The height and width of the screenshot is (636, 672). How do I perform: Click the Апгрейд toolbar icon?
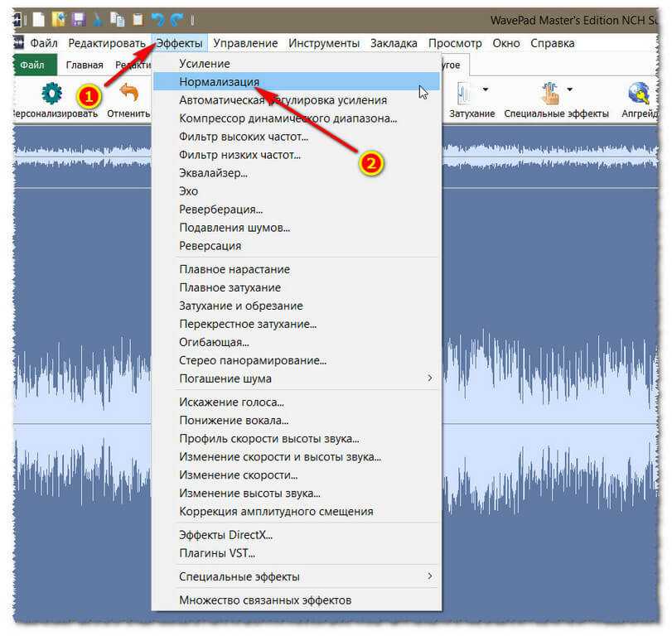pyautogui.click(x=639, y=93)
